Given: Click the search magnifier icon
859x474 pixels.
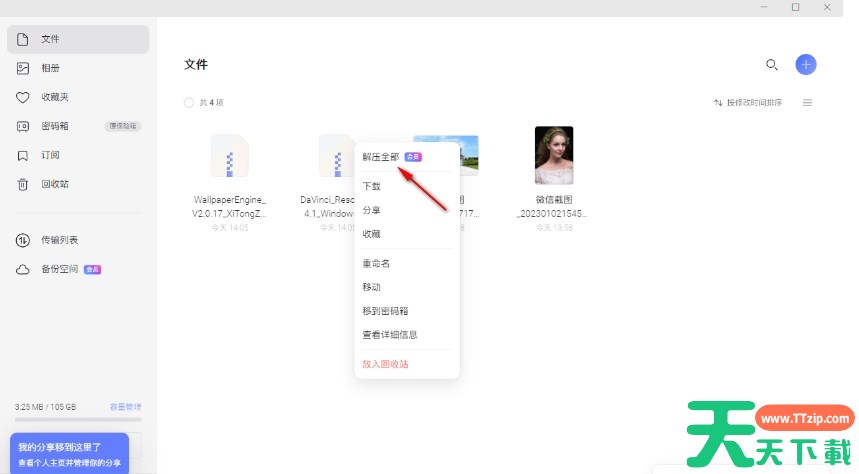Looking at the screenshot, I should coord(771,64).
